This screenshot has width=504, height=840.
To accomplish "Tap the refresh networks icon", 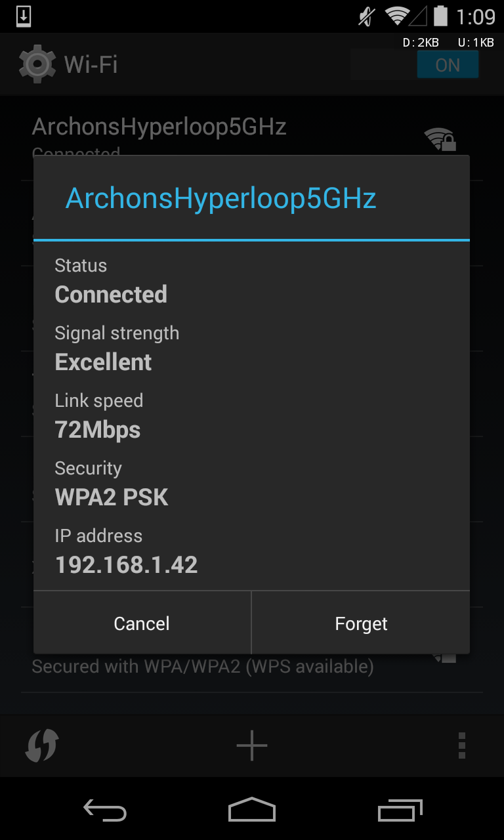I will tap(42, 745).
